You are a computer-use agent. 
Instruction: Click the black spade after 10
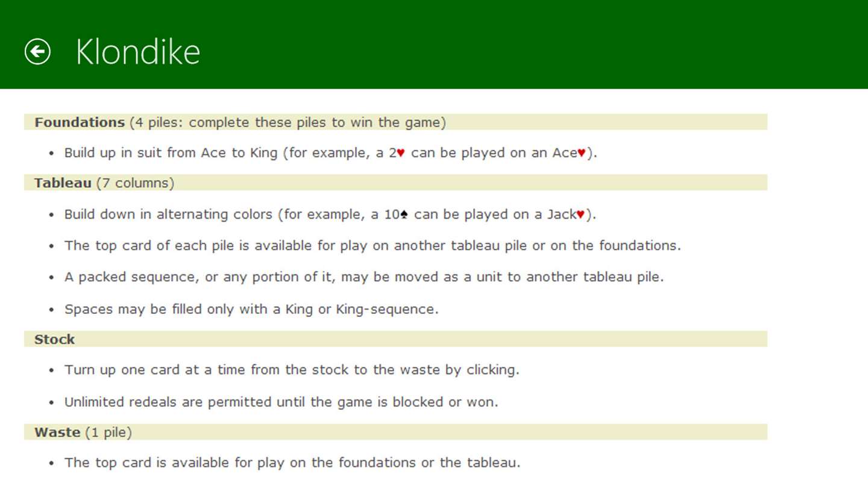[404, 214]
